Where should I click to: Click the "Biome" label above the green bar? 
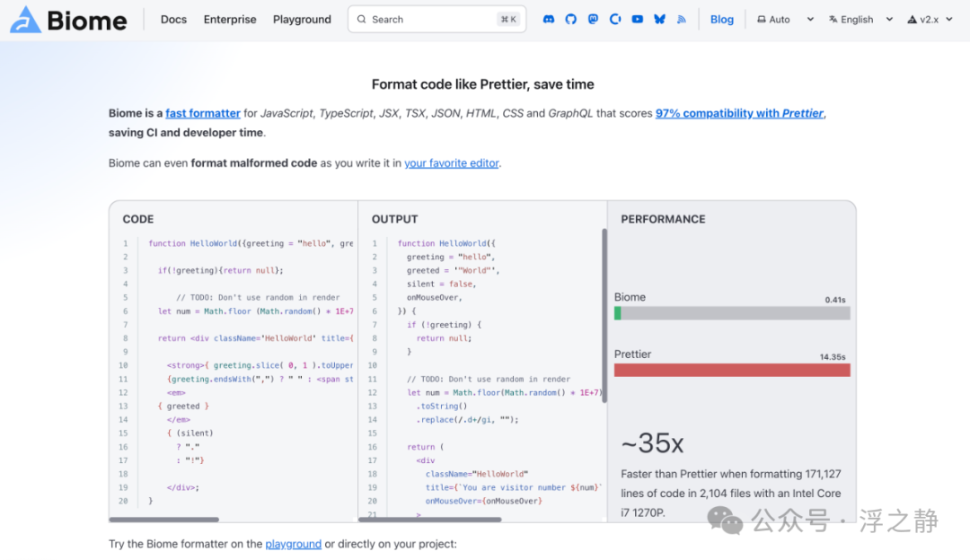630,297
